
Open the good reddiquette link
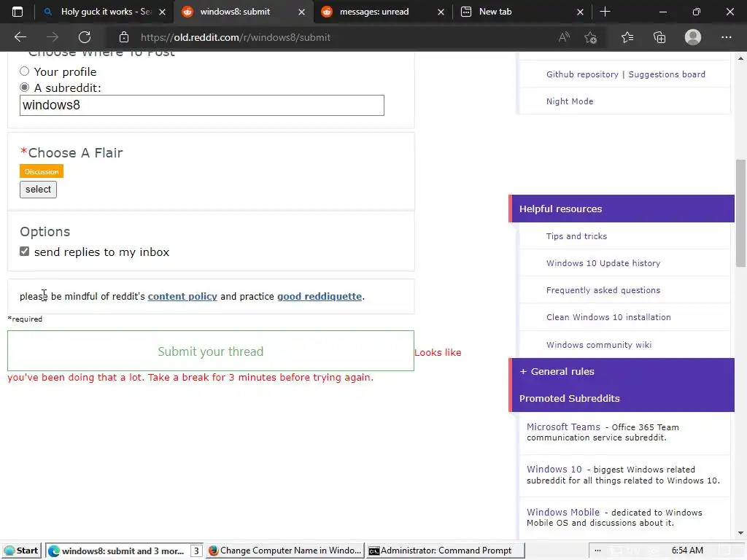[320, 296]
